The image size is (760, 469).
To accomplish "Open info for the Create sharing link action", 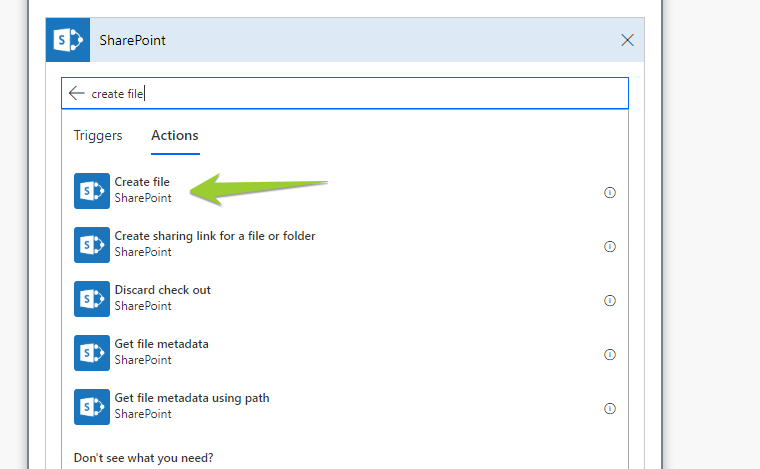I will click(x=610, y=246).
